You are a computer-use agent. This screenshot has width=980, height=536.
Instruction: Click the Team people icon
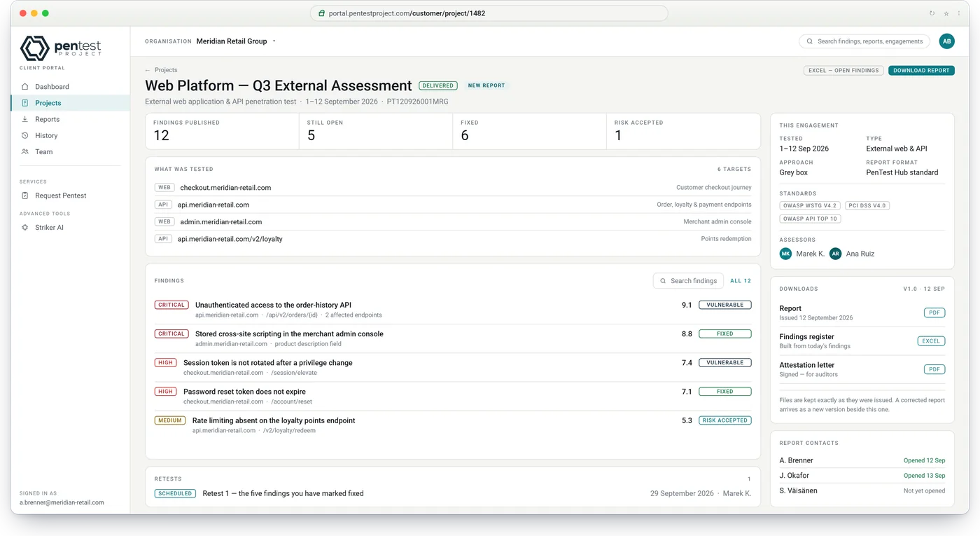[x=25, y=151]
